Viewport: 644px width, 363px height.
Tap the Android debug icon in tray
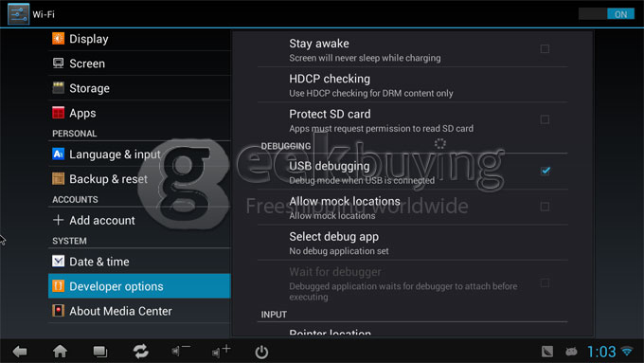click(x=571, y=352)
